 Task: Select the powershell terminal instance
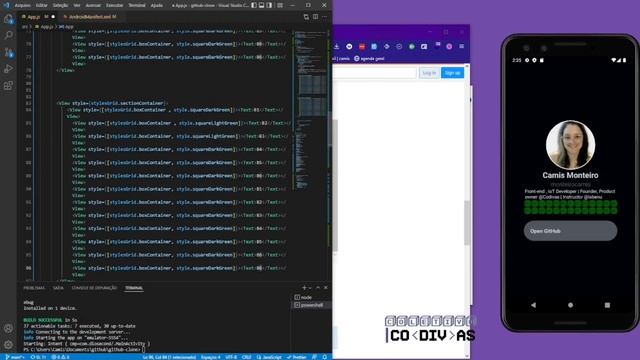click(x=311, y=305)
